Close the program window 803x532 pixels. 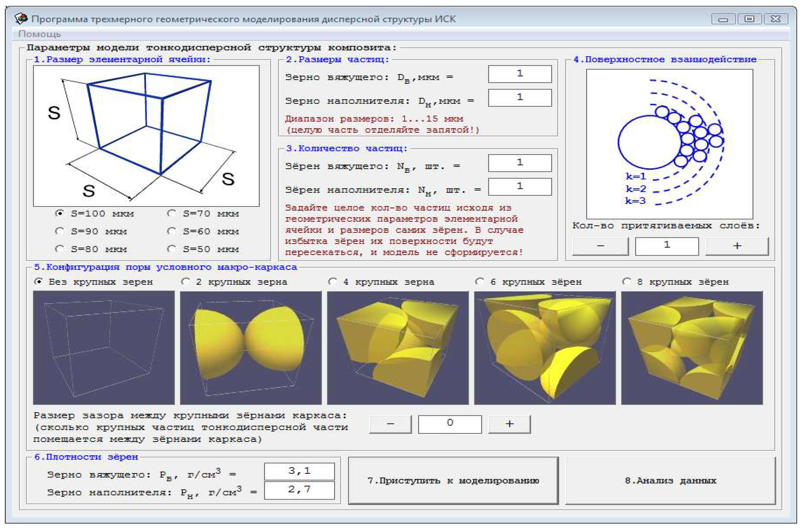click(775, 19)
